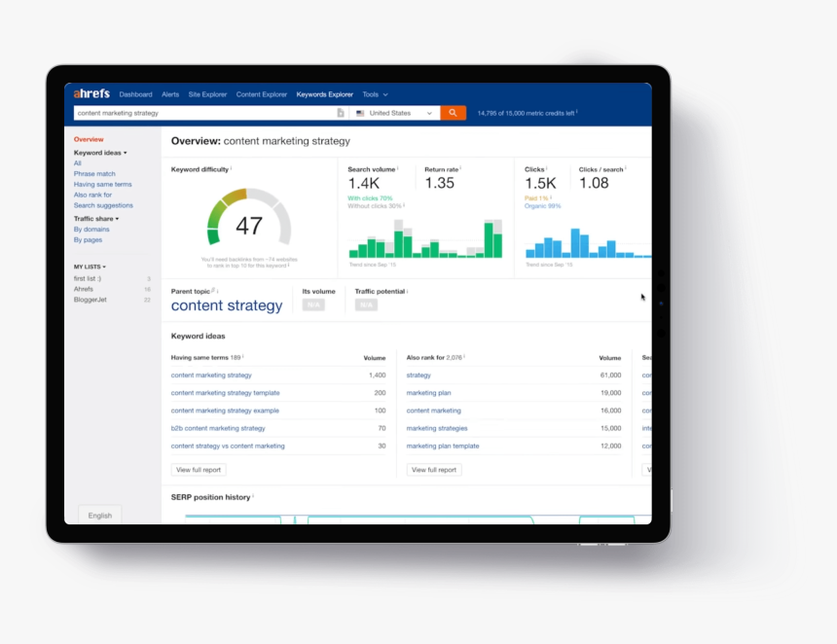Click the file upload icon in the search box
837x644 pixels.
tap(341, 113)
